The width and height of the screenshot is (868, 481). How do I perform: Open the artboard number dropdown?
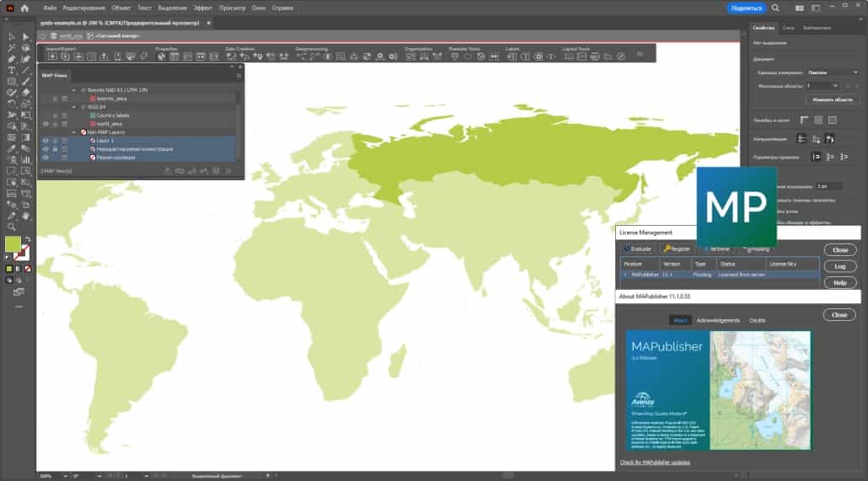[822, 86]
